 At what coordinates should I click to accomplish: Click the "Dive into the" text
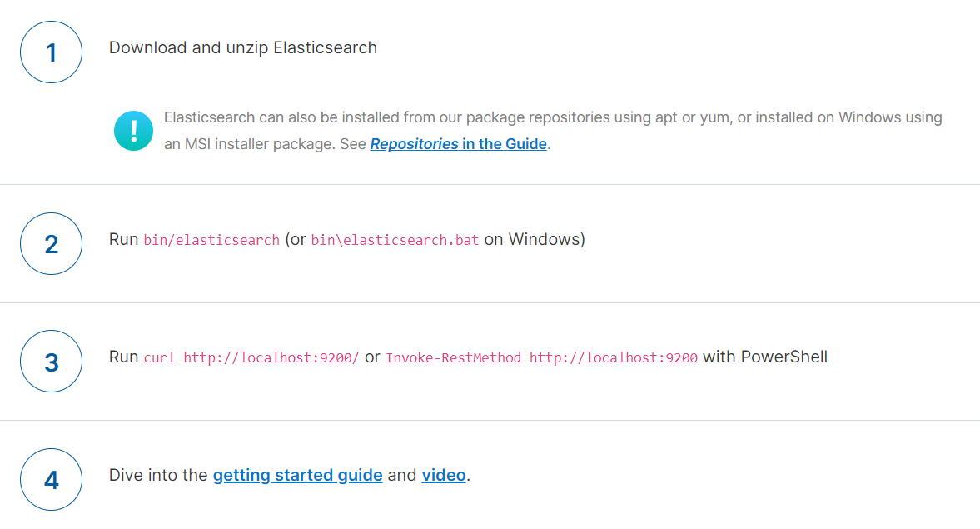(158, 476)
